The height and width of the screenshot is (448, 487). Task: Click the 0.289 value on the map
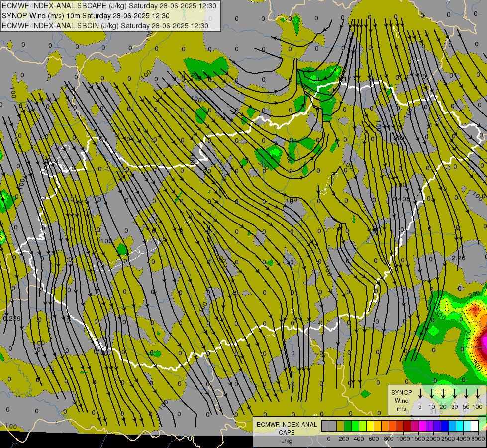[12, 319]
